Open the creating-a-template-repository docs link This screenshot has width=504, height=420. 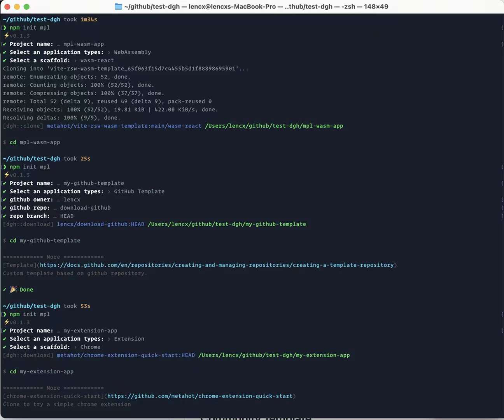(216, 265)
